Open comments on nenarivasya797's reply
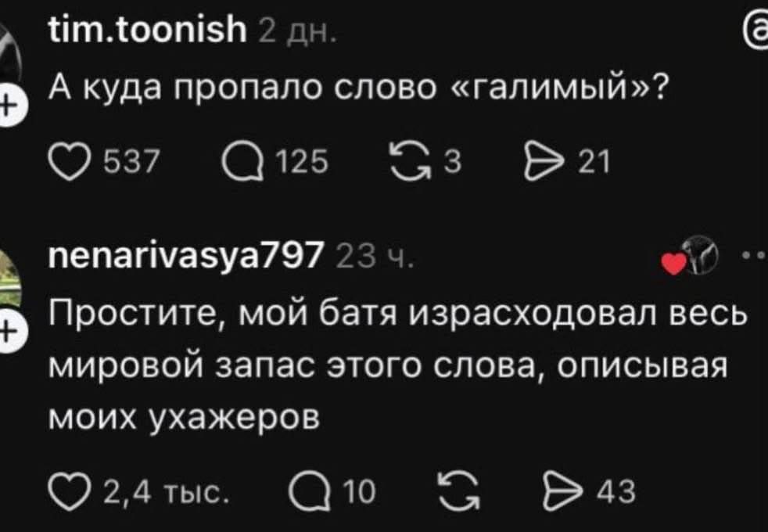Viewport: 768px width, 532px height. [309, 492]
